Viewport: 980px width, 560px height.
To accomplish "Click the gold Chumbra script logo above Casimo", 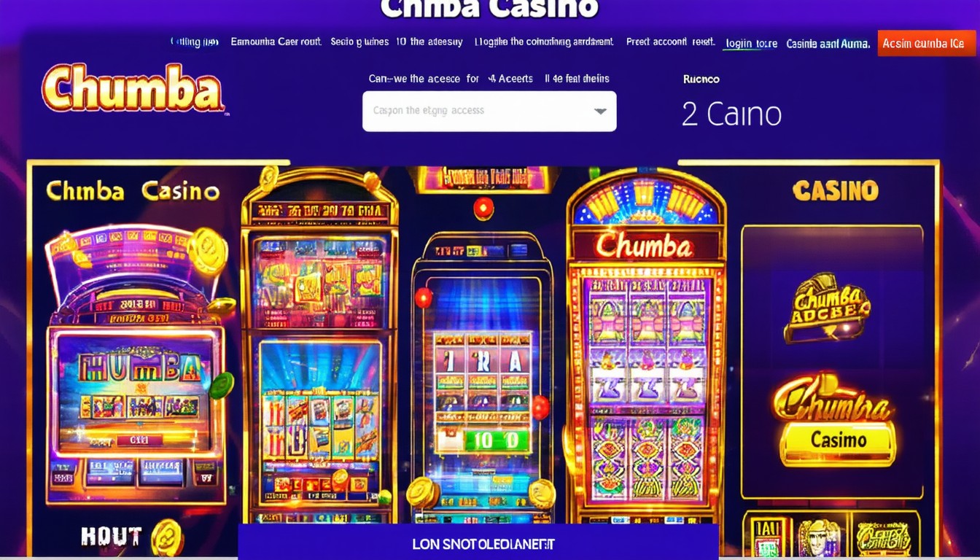I will [x=833, y=399].
